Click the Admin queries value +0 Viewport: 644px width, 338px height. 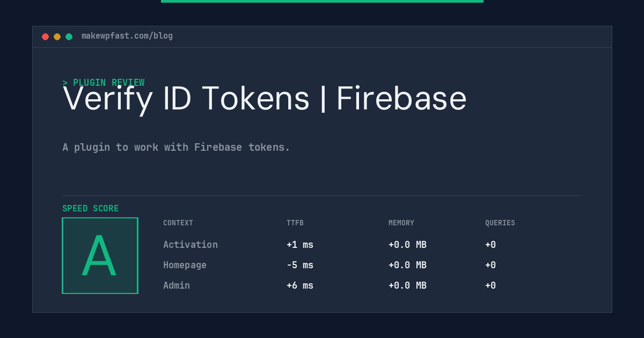coord(491,285)
